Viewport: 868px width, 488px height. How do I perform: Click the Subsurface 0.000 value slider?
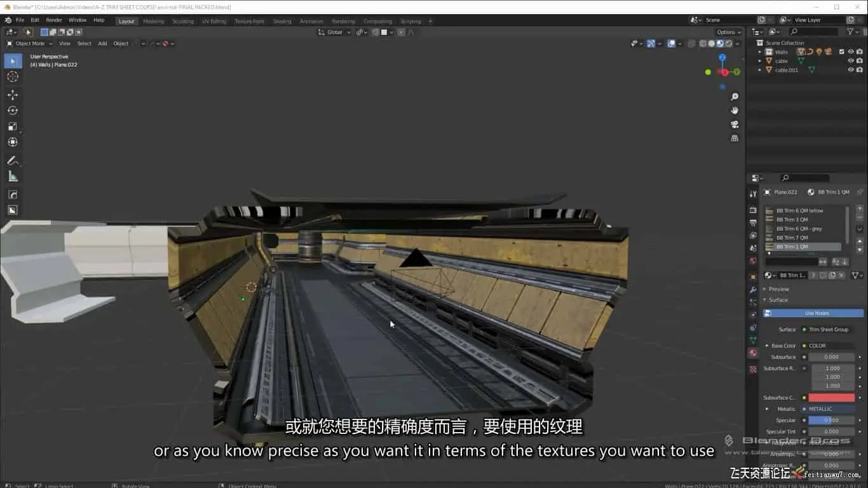click(x=832, y=357)
